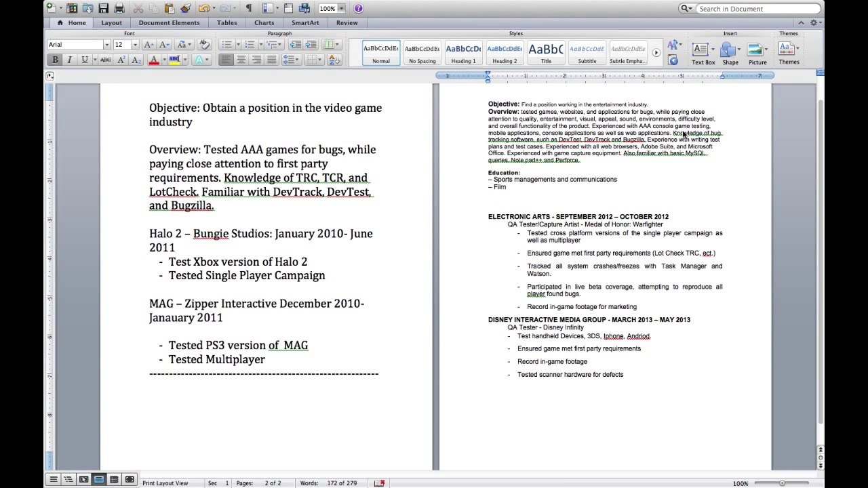
Task: Select the Format Painter brush
Action: pos(186,8)
